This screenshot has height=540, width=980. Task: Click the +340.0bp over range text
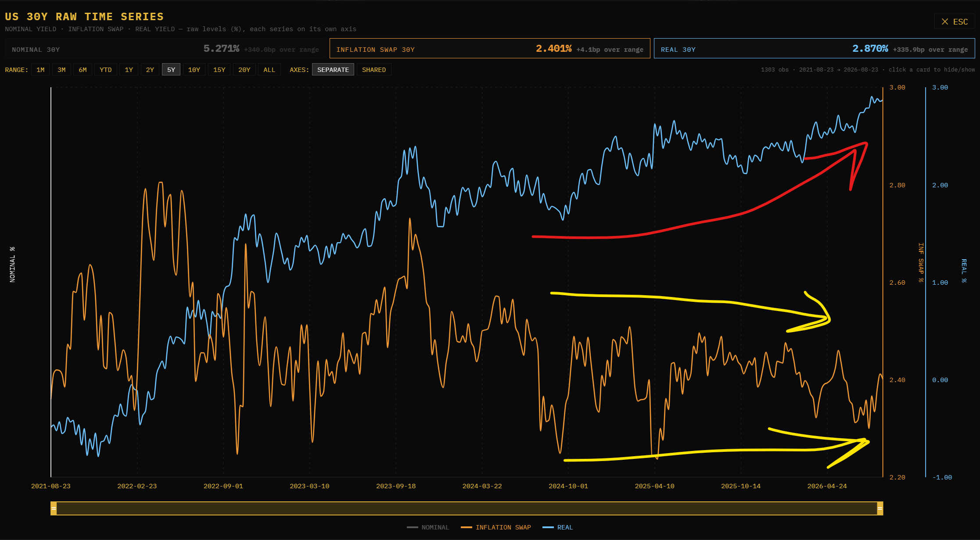(x=281, y=50)
